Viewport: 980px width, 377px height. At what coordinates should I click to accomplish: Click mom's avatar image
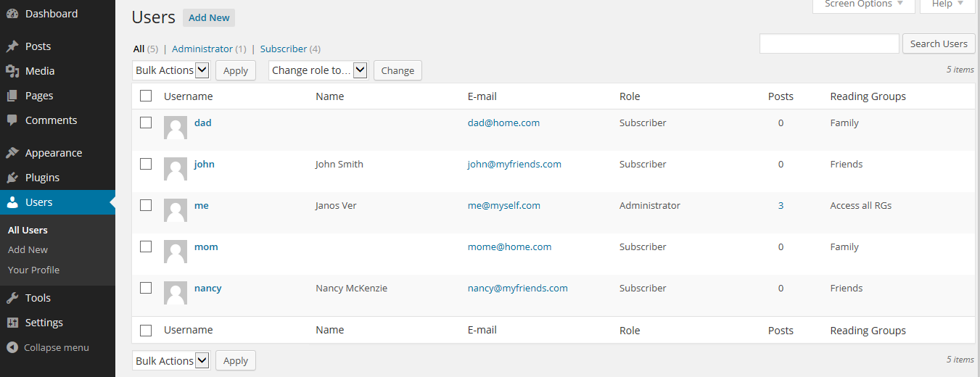point(176,252)
